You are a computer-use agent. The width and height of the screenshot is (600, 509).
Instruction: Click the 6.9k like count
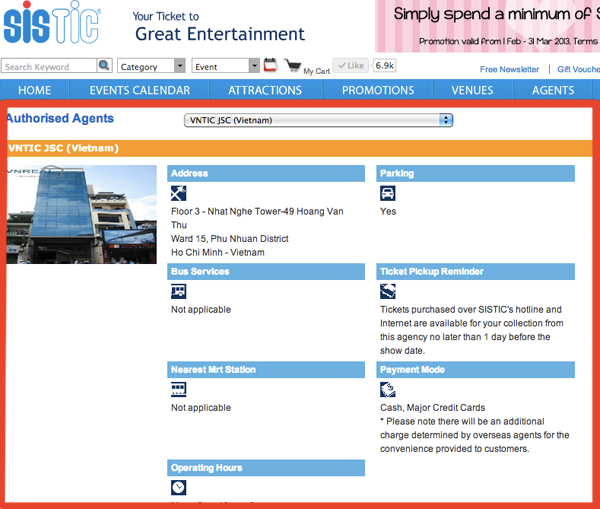(384, 65)
